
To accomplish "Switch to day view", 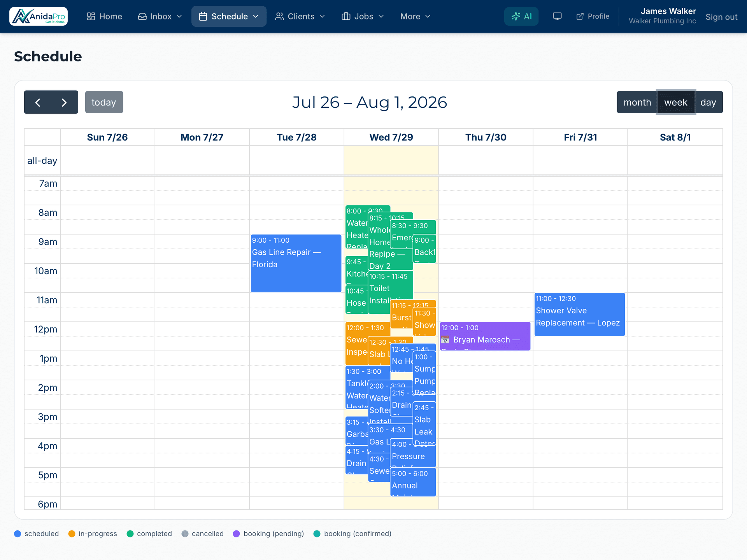I will point(708,102).
